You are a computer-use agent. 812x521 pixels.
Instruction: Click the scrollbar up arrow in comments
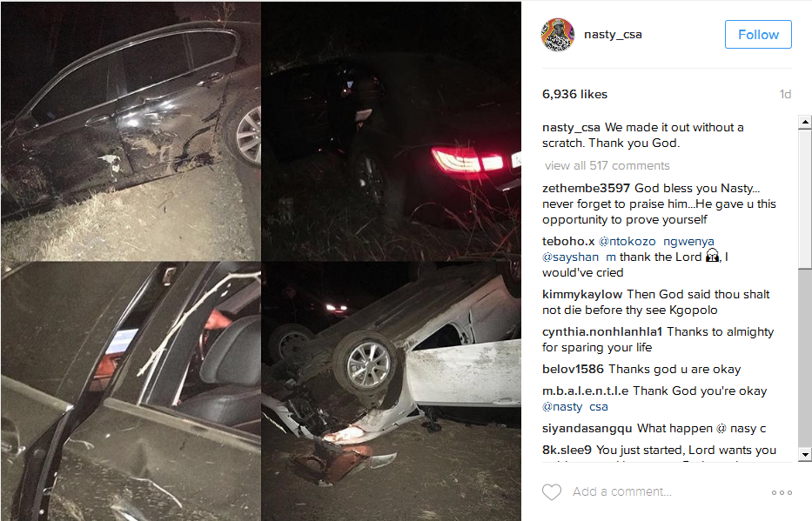tap(805, 122)
